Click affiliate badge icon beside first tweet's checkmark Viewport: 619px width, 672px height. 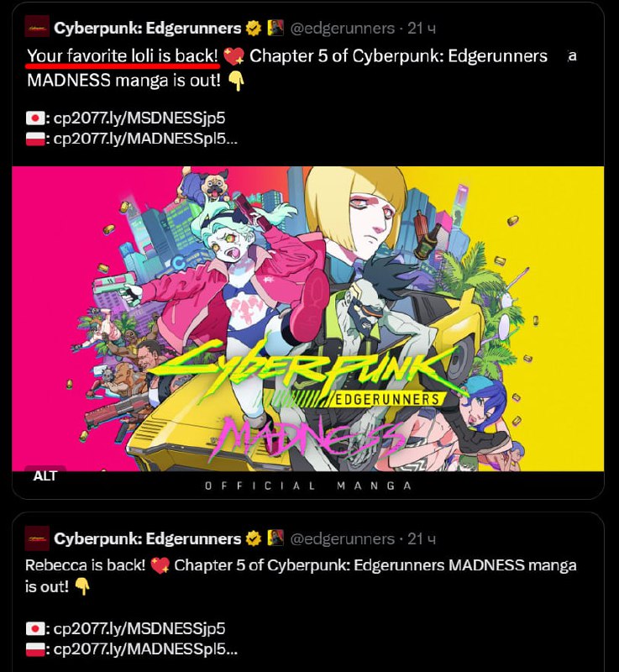pos(275,28)
